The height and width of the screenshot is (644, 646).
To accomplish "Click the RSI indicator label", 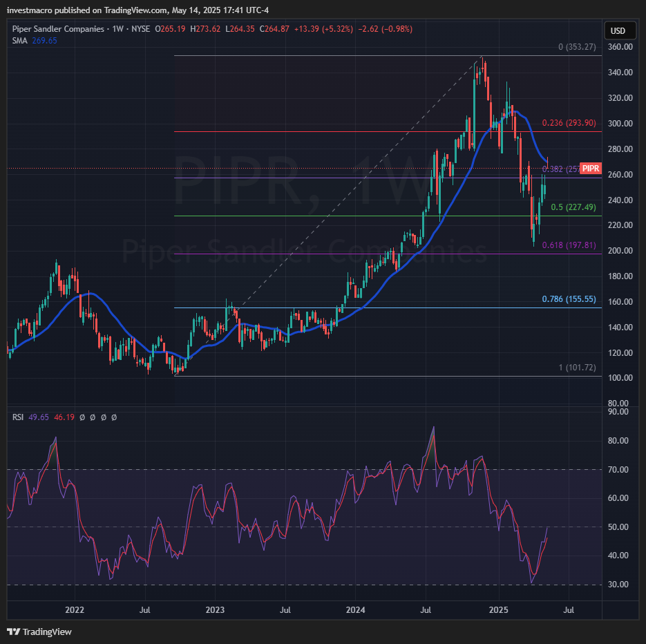I will pos(18,417).
